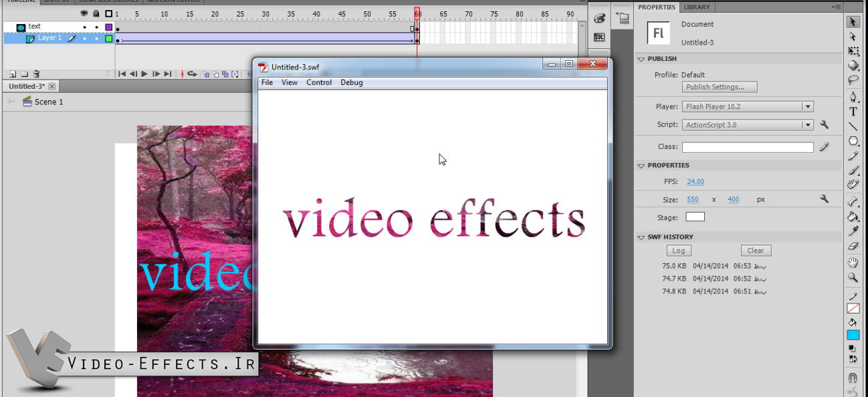Click the Snap to Objects magnet icon
Image resolution: width=868 pixels, height=397 pixels.
[x=853, y=378]
